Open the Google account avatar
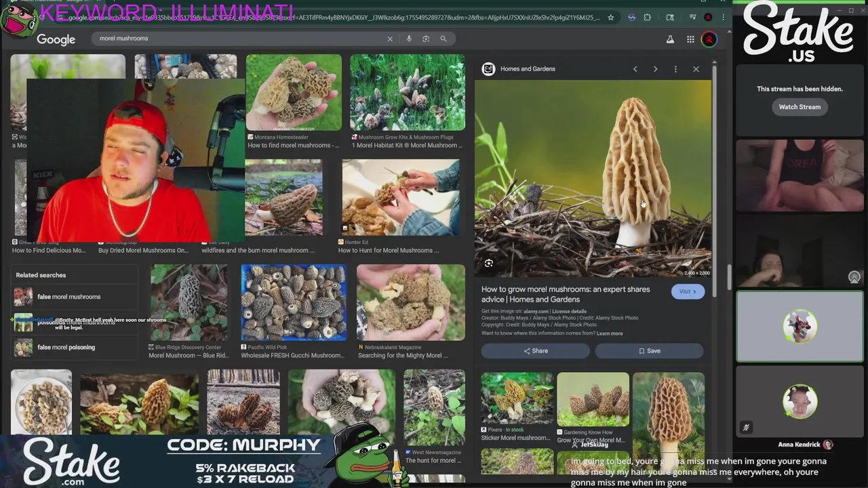This screenshot has height=488, width=868. coord(709,39)
